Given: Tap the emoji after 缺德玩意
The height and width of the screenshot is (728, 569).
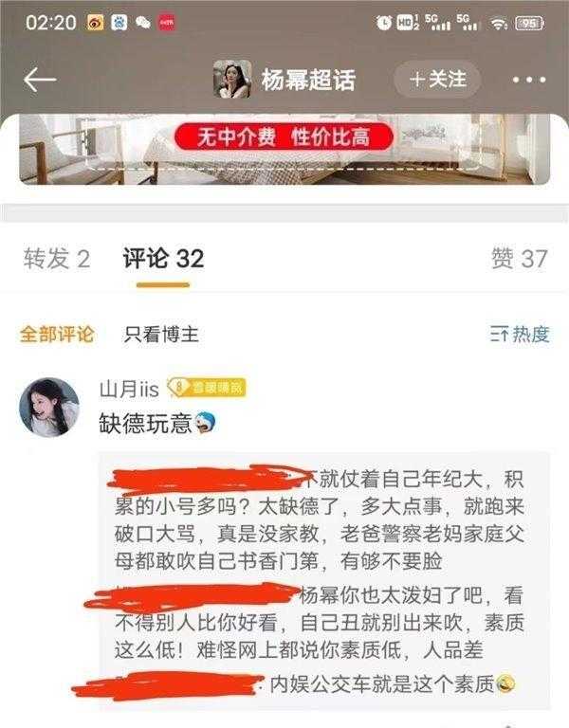Looking at the screenshot, I should (205, 423).
